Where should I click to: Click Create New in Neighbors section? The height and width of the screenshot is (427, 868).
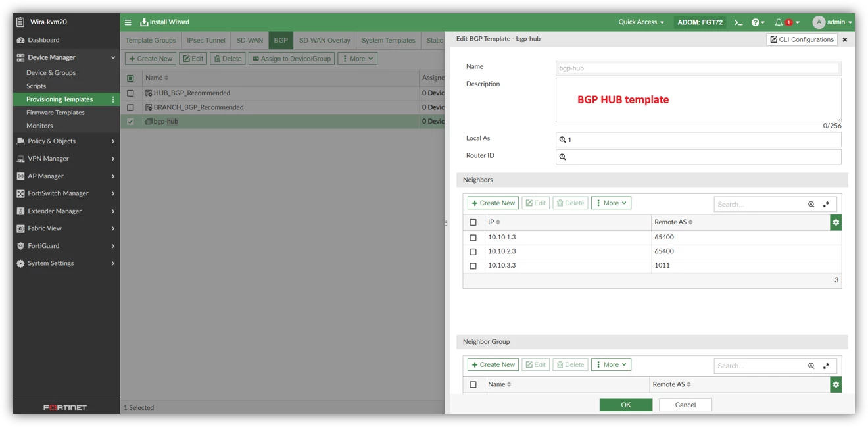493,203
